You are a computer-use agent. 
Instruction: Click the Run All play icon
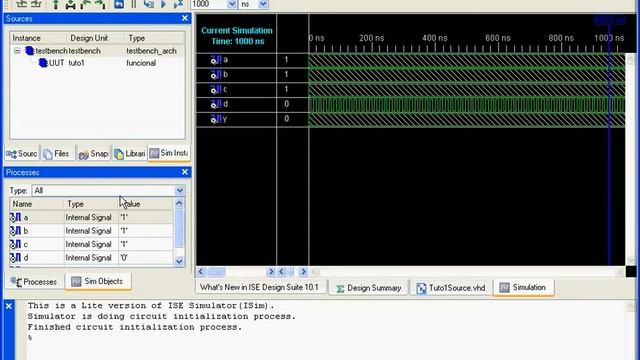[x=163, y=4]
